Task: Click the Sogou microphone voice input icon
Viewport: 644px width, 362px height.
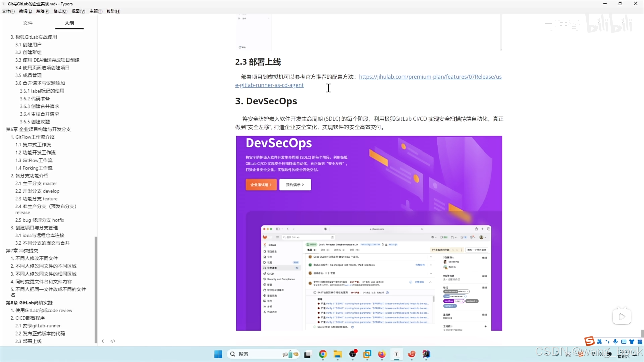Action: pyautogui.click(x=615, y=342)
